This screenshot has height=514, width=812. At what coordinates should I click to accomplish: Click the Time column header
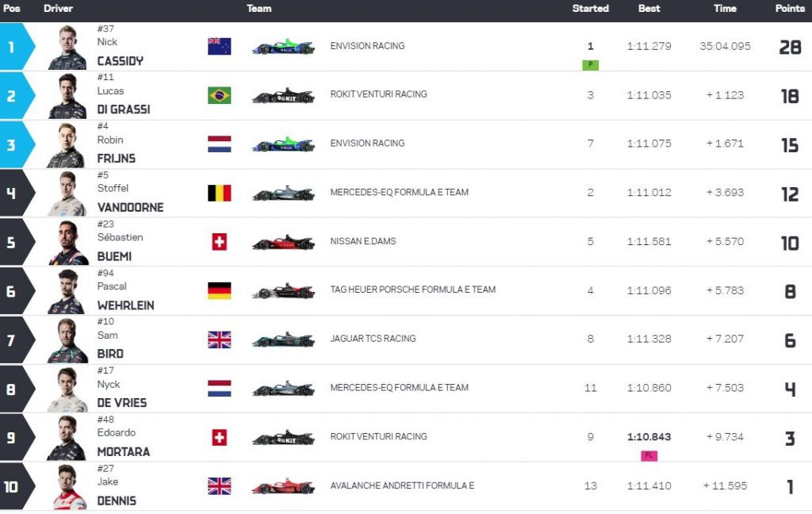tap(725, 8)
